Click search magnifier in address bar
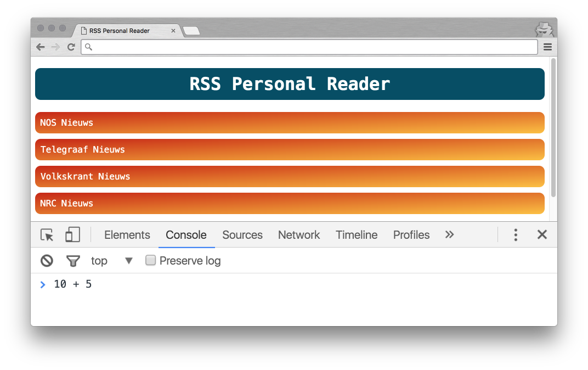This screenshot has width=588, height=370. (88, 47)
